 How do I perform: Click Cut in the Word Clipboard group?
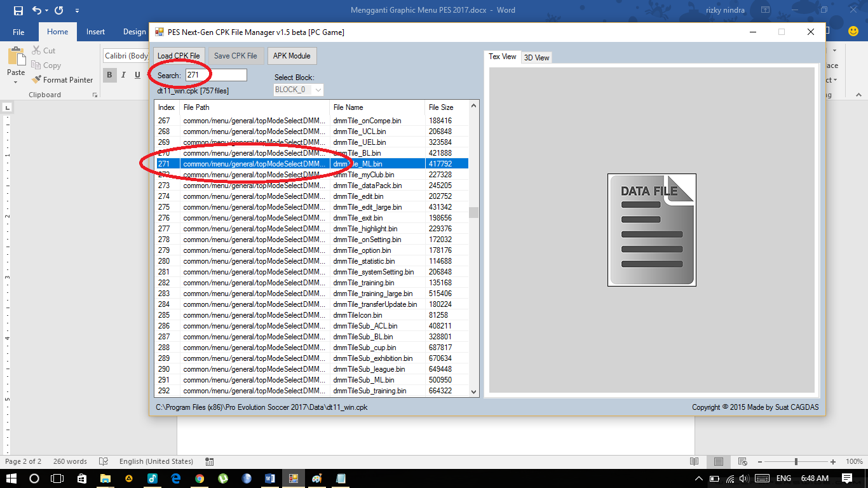pos(43,51)
